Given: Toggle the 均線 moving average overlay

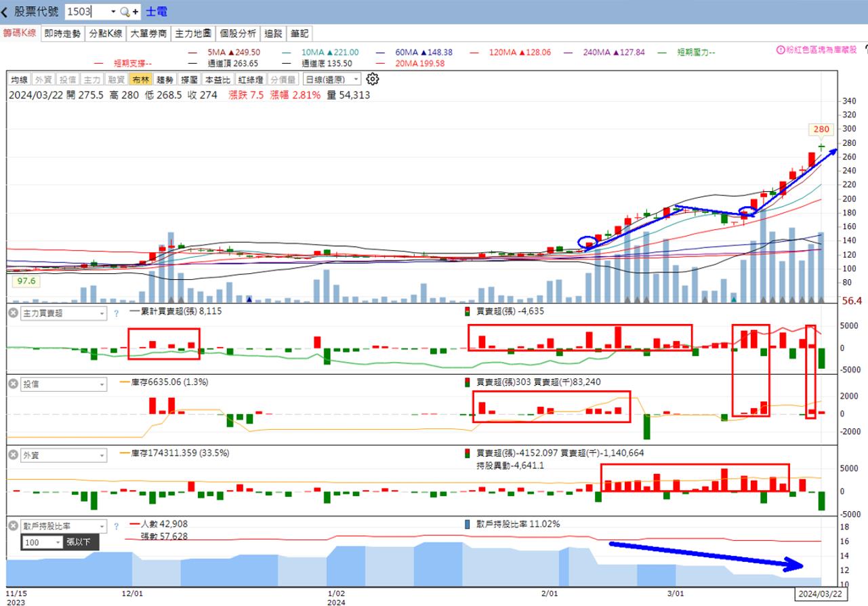Looking at the screenshot, I should (20, 79).
